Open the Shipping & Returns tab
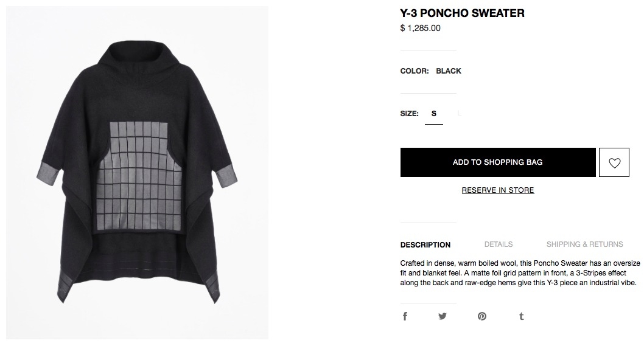Image resolution: width=644 pixels, height=346 pixels. tap(584, 244)
